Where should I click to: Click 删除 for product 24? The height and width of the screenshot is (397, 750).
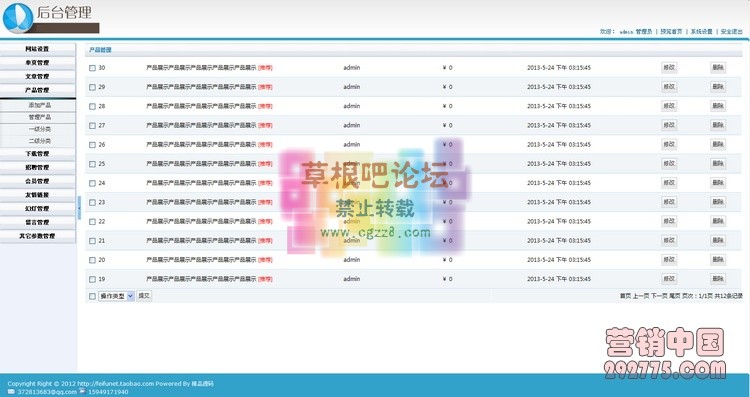718,183
